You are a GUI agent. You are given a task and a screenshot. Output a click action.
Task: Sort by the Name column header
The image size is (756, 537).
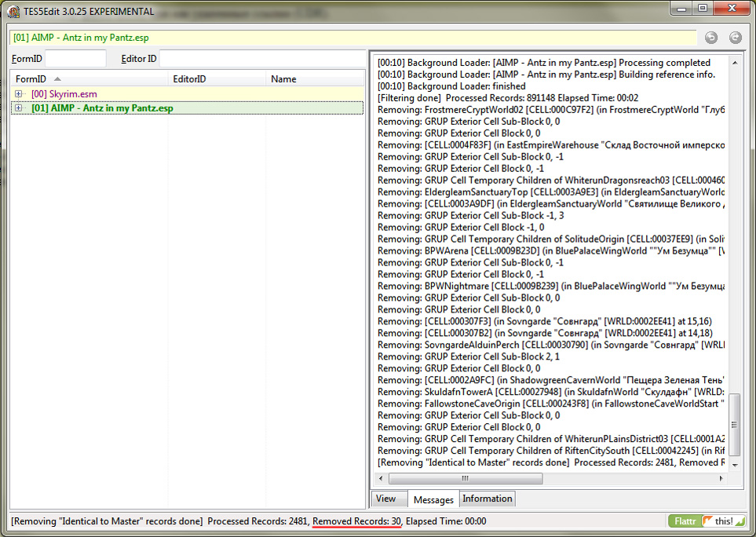(316, 79)
